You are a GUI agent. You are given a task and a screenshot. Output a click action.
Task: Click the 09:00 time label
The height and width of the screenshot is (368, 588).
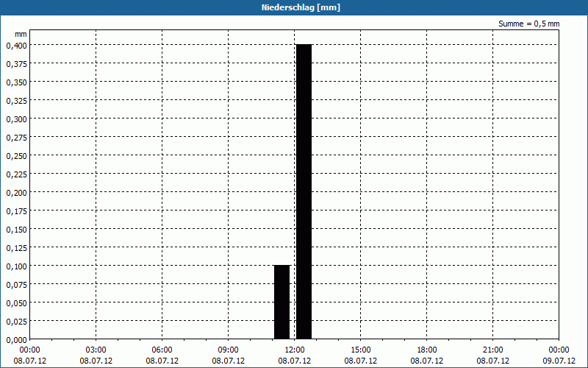229,350
